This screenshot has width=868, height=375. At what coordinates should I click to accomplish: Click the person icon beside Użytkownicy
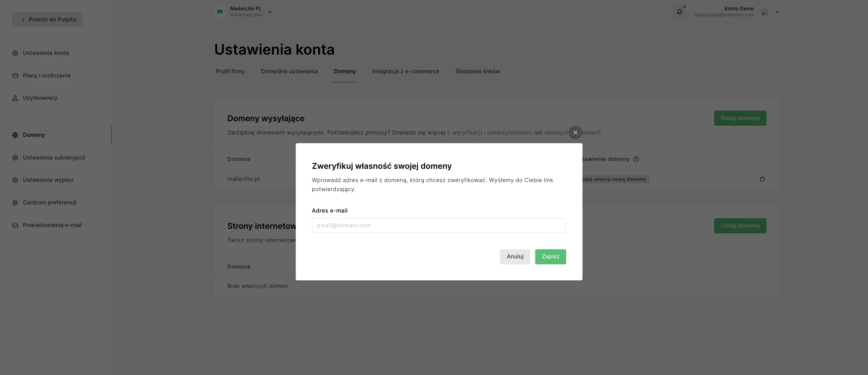point(15,98)
